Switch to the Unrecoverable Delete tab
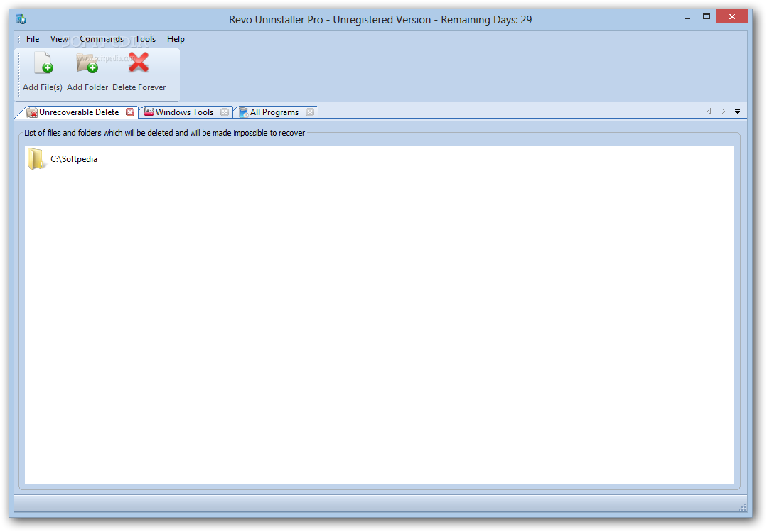This screenshot has height=532, width=767. [79, 112]
